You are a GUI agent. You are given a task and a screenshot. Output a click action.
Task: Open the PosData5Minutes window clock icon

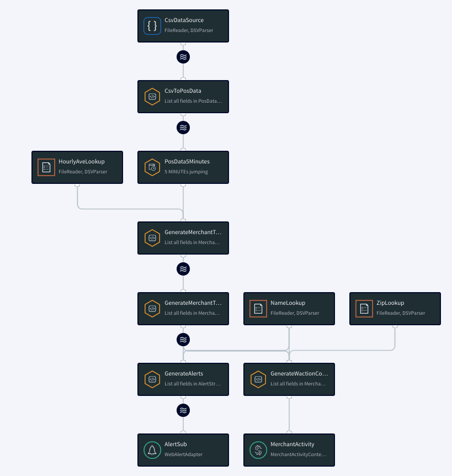[x=152, y=167]
